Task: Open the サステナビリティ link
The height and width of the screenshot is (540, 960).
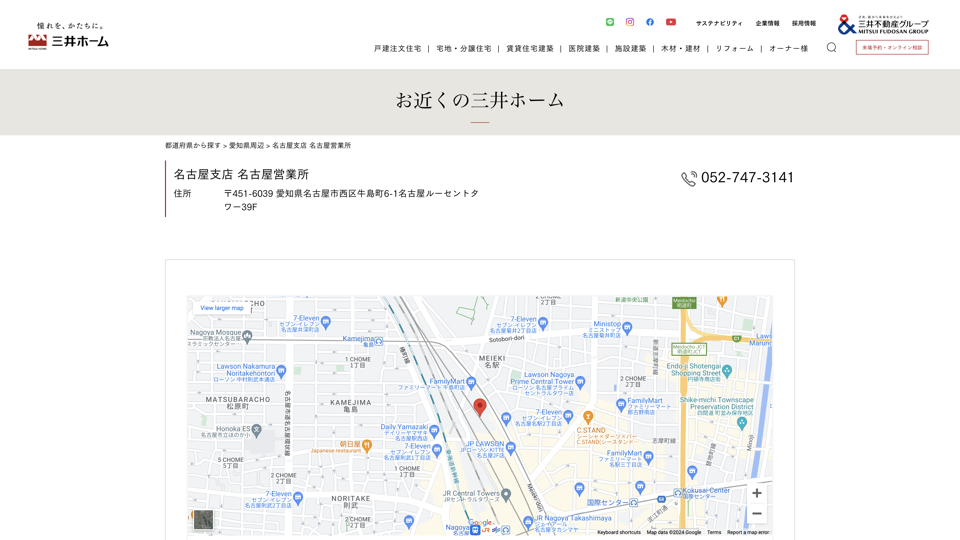Action: 719,23
